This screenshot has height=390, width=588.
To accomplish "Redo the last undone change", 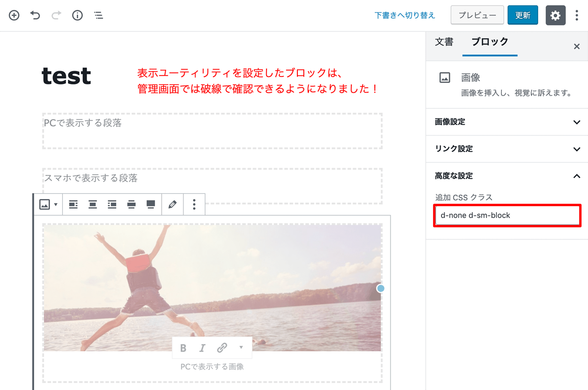I will pos(56,15).
